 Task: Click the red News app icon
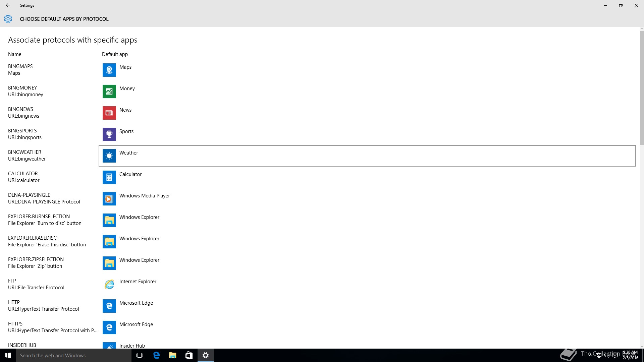[109, 113]
